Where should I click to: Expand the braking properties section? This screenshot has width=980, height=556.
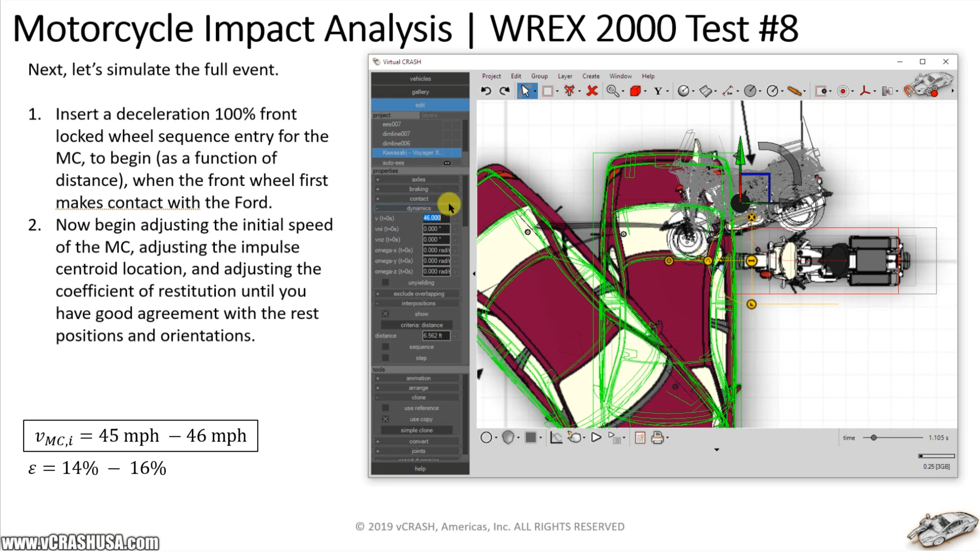click(418, 189)
